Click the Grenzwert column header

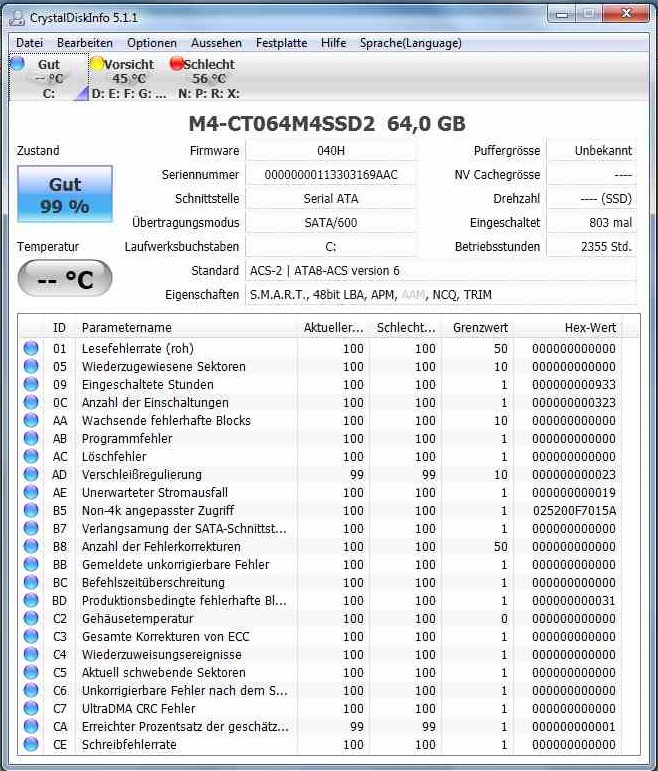(478, 327)
